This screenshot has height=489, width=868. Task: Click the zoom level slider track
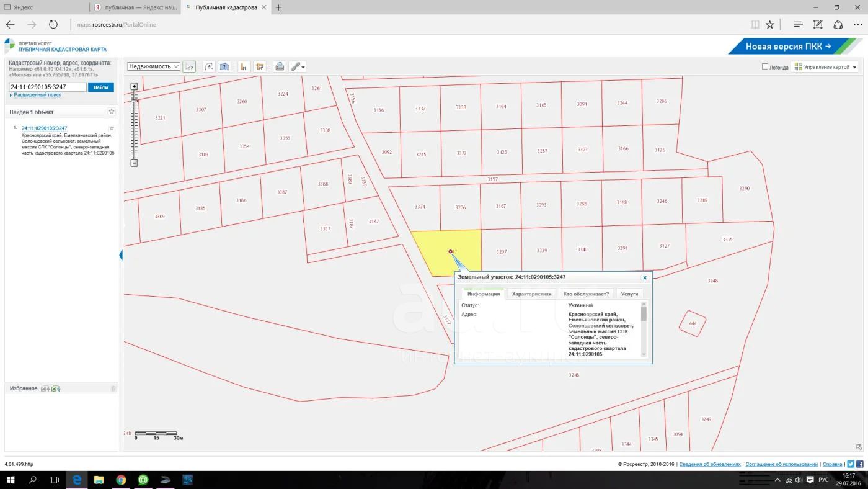click(x=134, y=124)
